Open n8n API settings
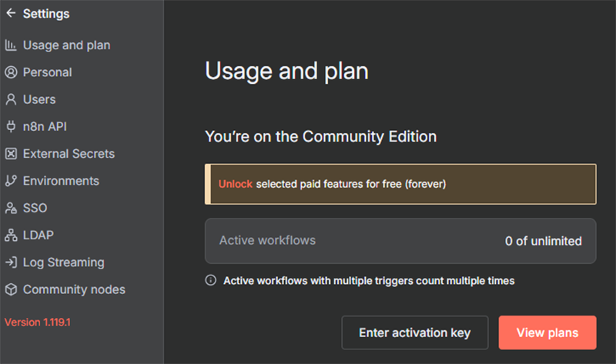Viewport: 616px width, 364px height. 45,126
